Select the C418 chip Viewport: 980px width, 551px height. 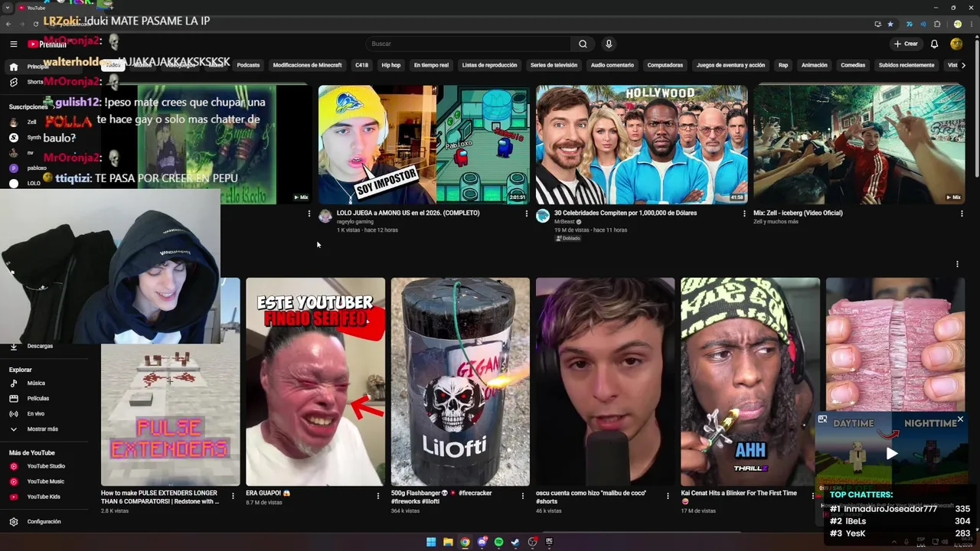click(361, 65)
